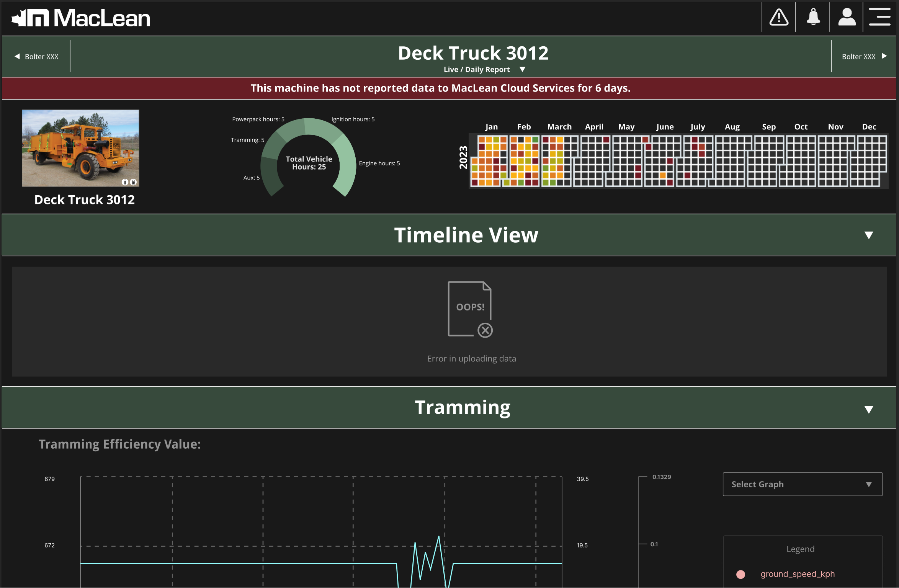Open the warning alerts triangle icon
Image resolution: width=899 pixels, height=588 pixels.
[x=779, y=18]
